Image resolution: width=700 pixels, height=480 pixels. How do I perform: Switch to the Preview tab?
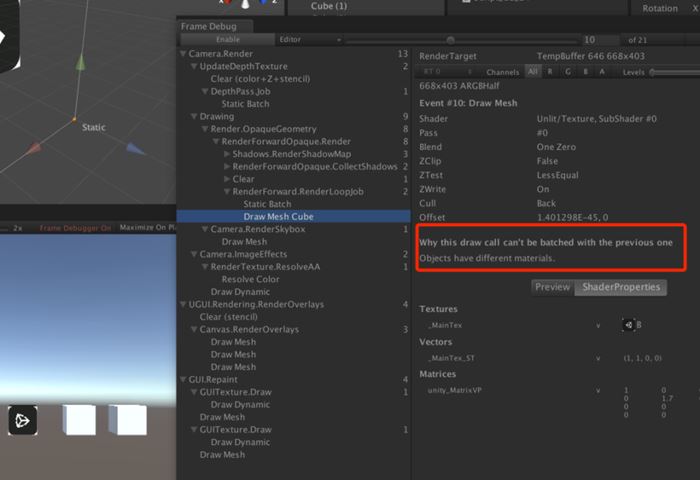point(552,287)
